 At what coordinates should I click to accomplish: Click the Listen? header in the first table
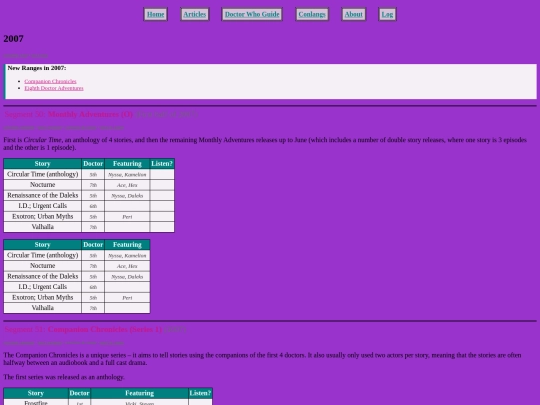(x=162, y=164)
